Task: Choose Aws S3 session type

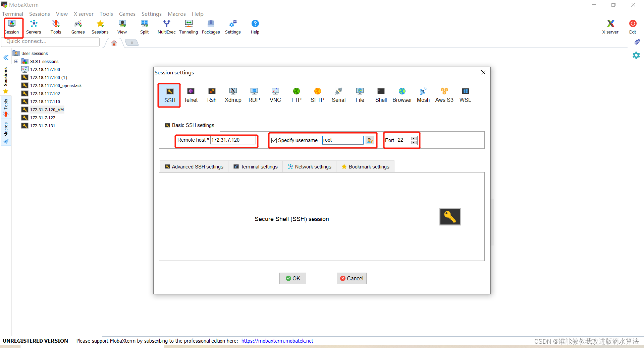Action: tap(444, 95)
